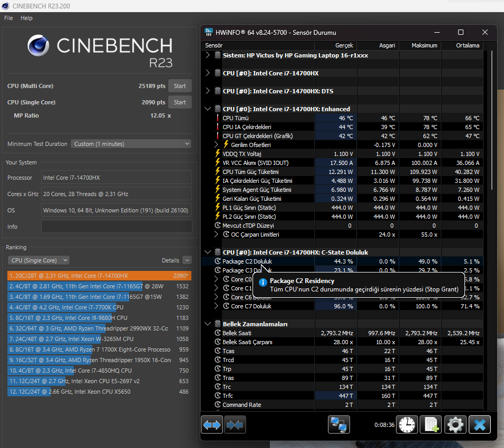Collapse CPU i7-14700HX: Enhanced group
The width and height of the screenshot is (504, 448).
[x=208, y=109]
